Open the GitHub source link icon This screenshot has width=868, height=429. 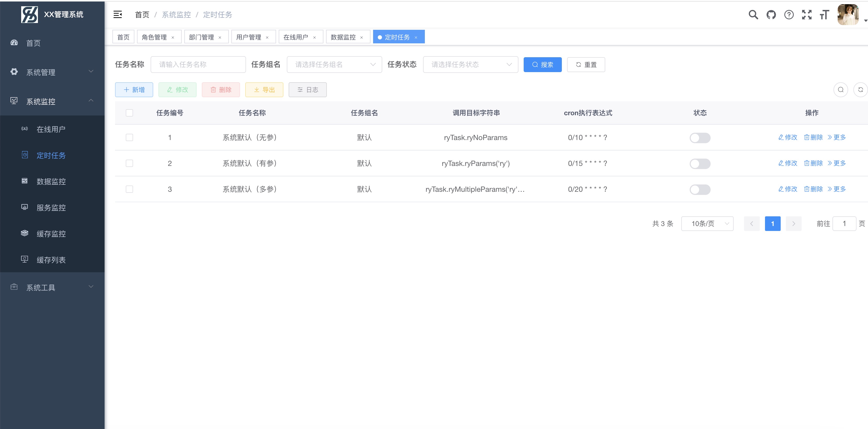click(x=771, y=14)
